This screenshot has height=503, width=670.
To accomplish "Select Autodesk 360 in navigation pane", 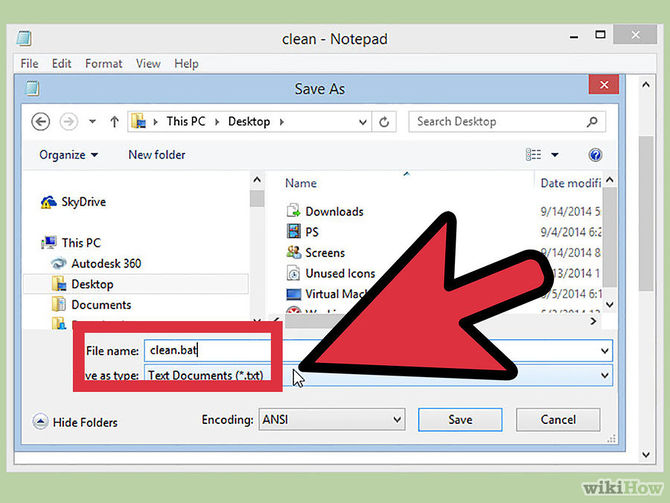I will [106, 263].
